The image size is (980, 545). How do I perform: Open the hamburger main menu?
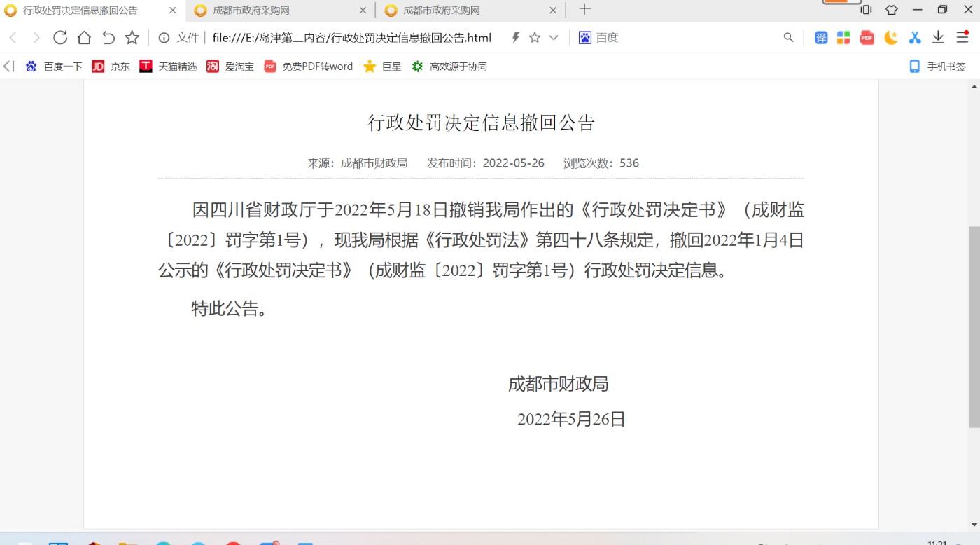(962, 38)
